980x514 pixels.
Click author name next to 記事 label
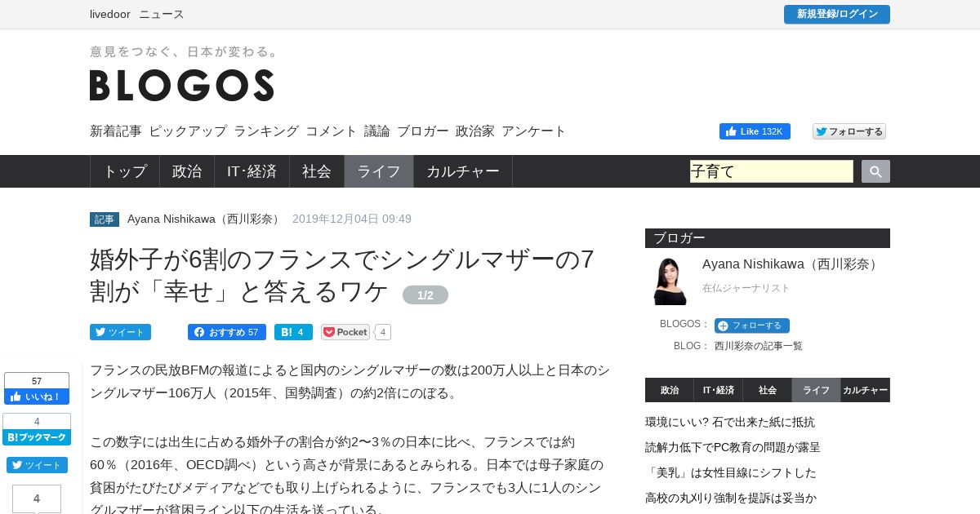[206, 219]
